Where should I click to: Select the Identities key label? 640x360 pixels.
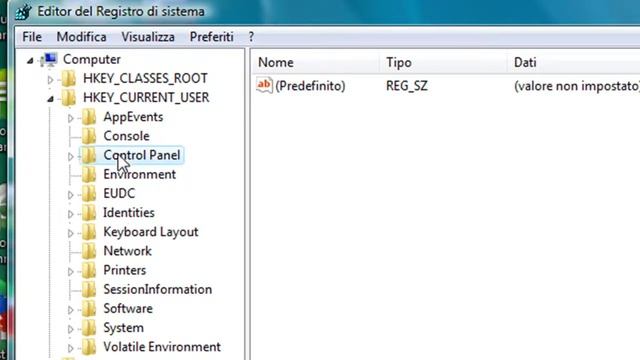[129, 213]
